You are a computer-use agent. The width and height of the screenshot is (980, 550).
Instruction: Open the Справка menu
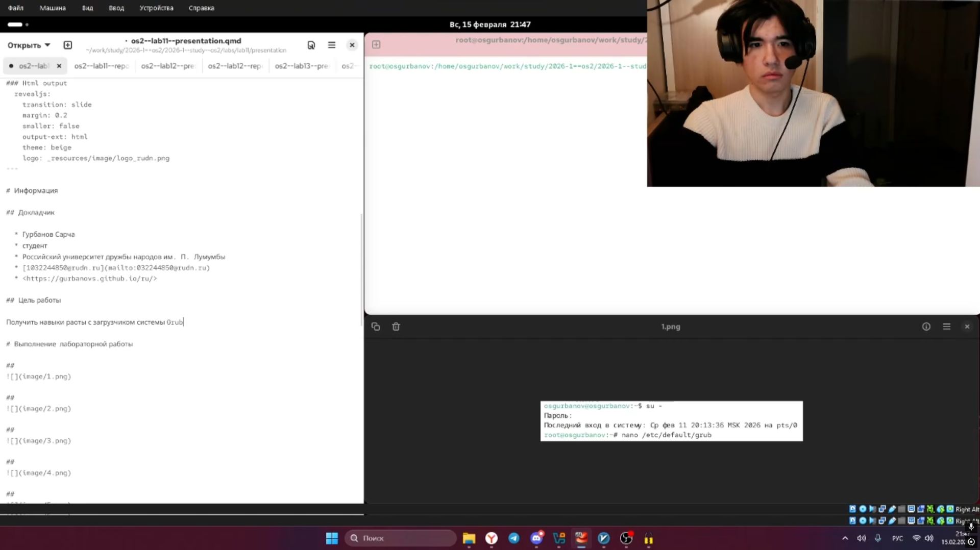[x=201, y=8]
